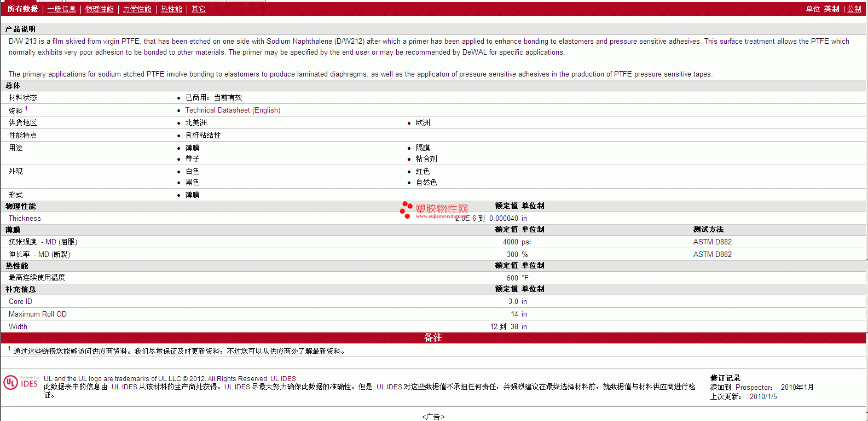Click the 500 °F value

click(x=518, y=278)
